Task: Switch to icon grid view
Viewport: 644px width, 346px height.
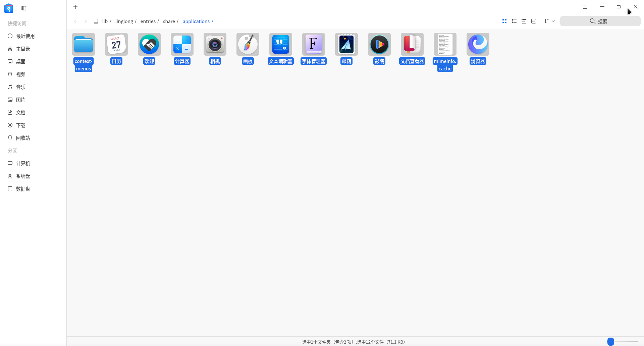Action: [504, 21]
